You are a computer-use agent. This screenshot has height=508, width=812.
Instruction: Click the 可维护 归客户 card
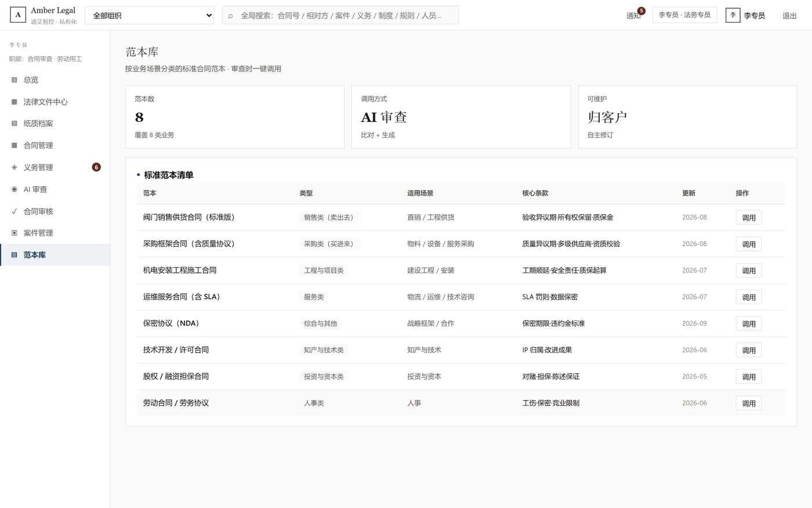tap(687, 117)
